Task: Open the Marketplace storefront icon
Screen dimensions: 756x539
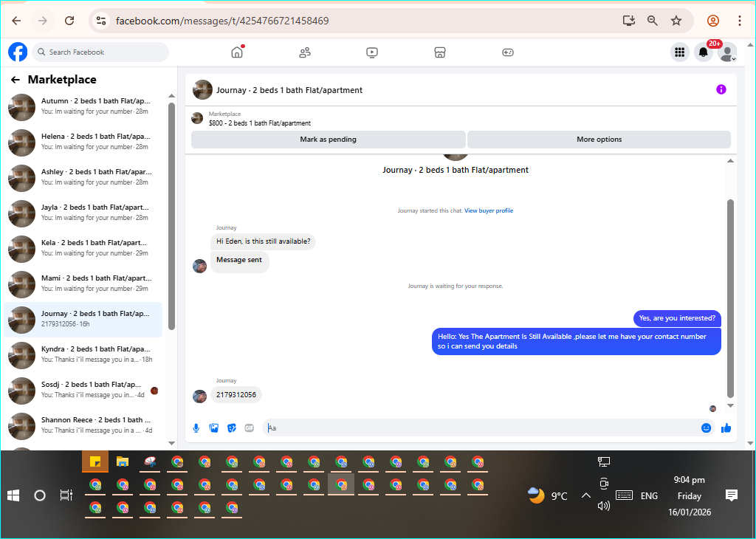Action: pos(440,52)
